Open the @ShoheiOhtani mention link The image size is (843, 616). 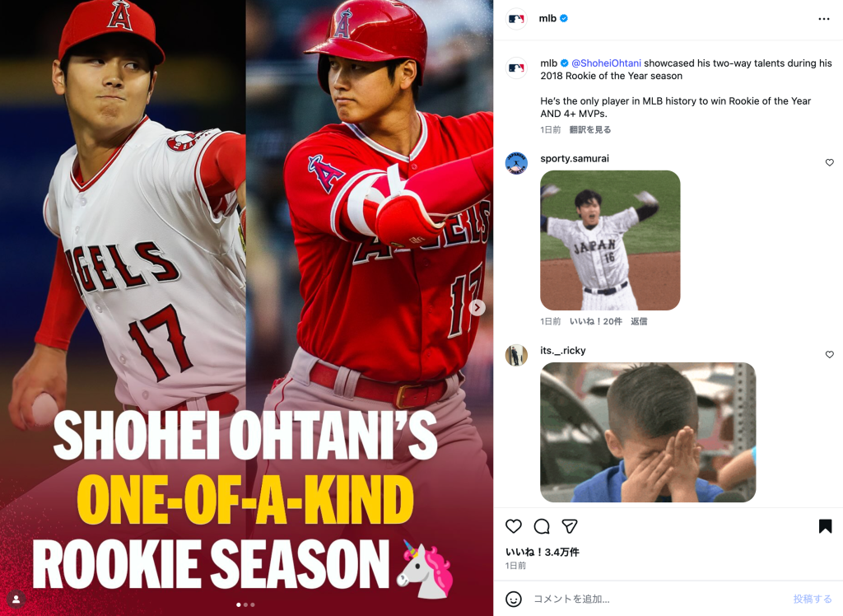(x=606, y=63)
